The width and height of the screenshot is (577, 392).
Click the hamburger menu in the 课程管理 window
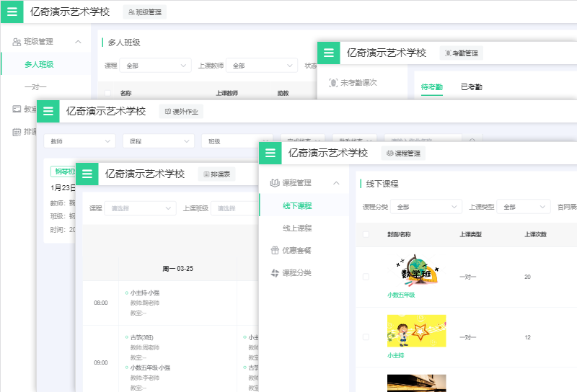tap(270, 153)
